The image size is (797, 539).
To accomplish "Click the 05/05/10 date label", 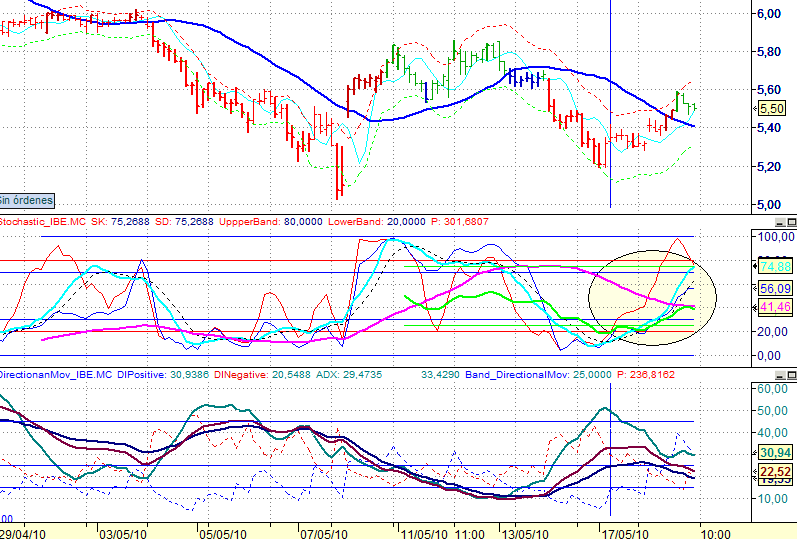I will (x=223, y=534).
